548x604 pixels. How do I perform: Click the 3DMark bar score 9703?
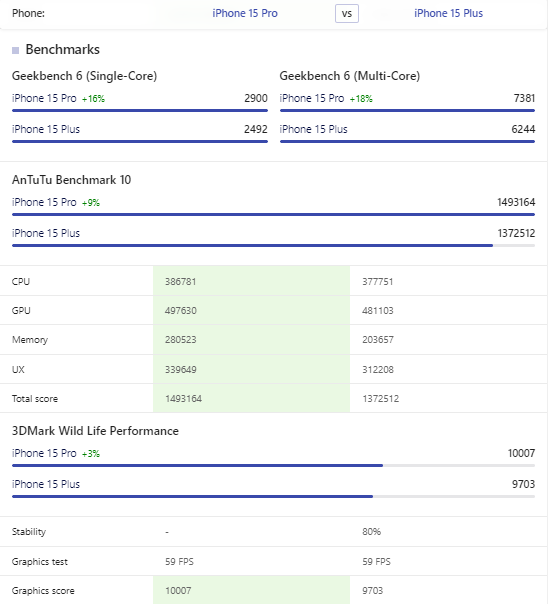click(523, 484)
